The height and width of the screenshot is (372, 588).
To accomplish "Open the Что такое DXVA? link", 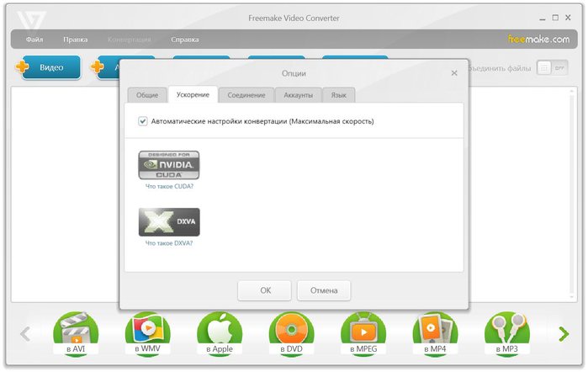I will point(169,243).
